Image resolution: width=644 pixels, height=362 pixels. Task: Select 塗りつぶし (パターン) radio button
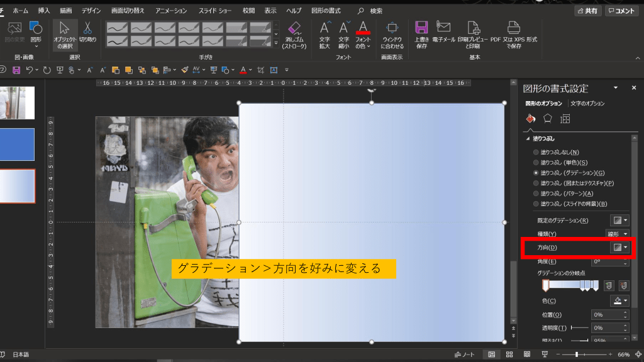pyautogui.click(x=536, y=193)
